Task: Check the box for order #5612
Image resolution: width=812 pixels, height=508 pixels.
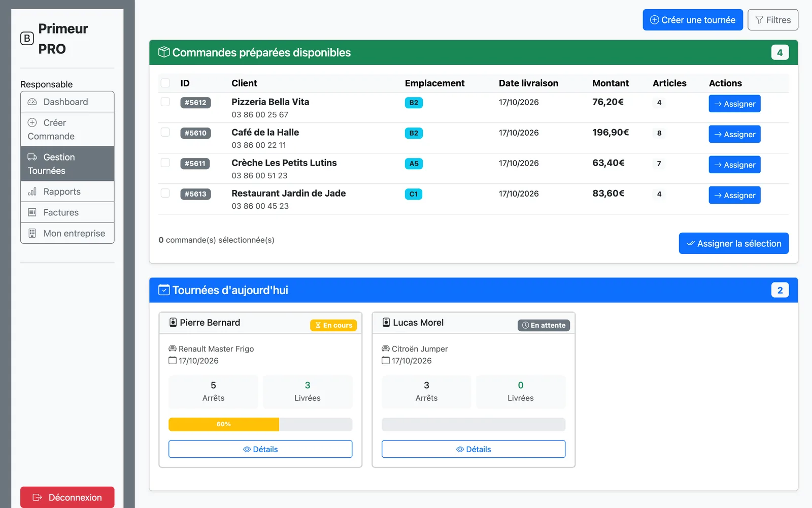Action: [165, 102]
